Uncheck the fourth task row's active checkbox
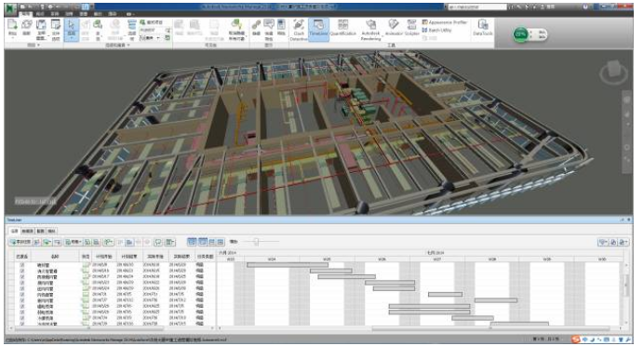The image size is (644, 346). coord(22,283)
